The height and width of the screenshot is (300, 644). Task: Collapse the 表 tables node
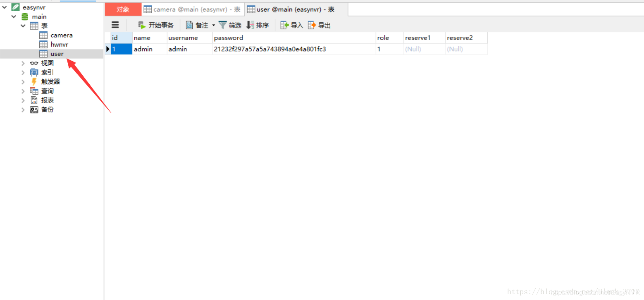click(23, 26)
